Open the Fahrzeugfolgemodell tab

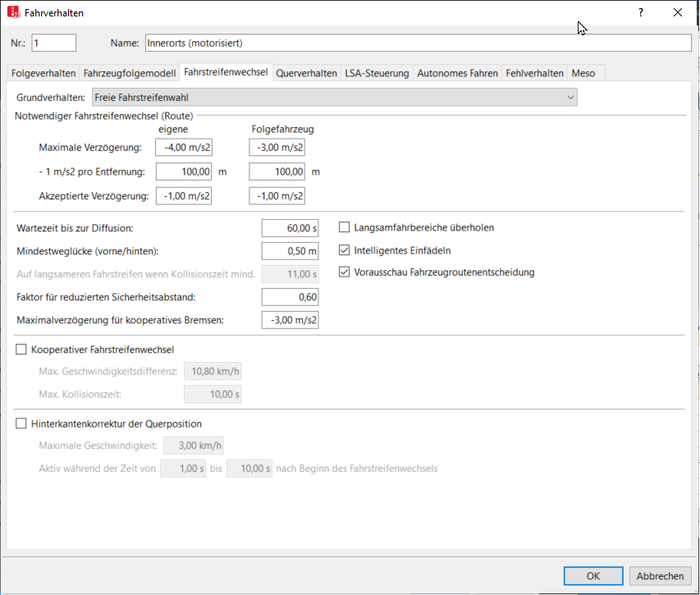tap(130, 73)
